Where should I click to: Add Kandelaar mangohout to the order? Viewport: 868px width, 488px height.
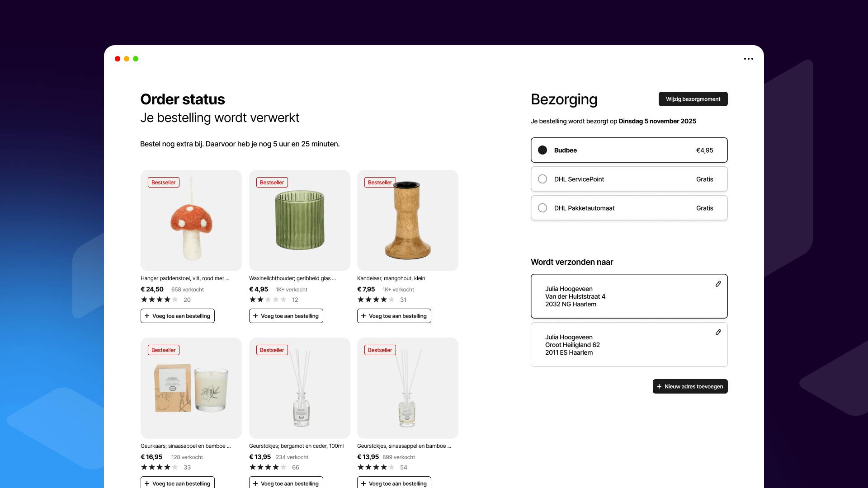(x=394, y=316)
